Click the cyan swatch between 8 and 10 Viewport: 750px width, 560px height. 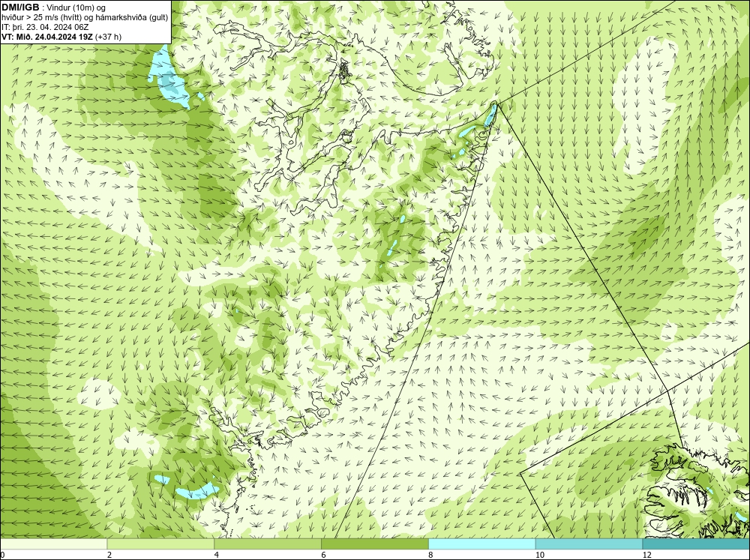pyautogui.click(x=482, y=544)
